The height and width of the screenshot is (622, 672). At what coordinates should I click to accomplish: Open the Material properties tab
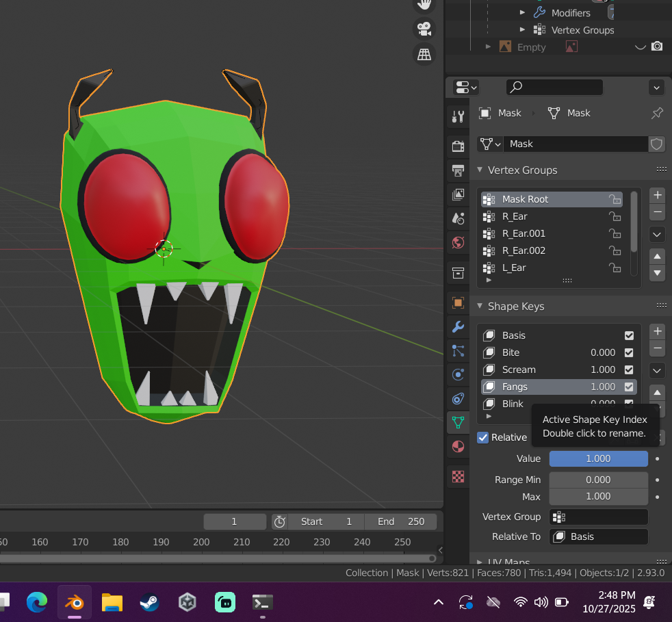[x=458, y=446]
